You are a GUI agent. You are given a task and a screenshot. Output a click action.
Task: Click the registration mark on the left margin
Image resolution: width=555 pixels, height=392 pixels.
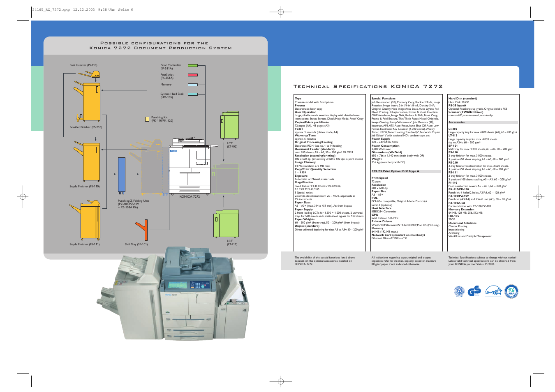point(23,197)
